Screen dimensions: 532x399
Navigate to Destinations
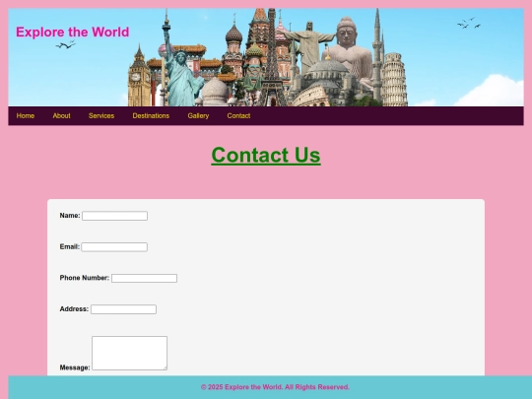tap(151, 116)
